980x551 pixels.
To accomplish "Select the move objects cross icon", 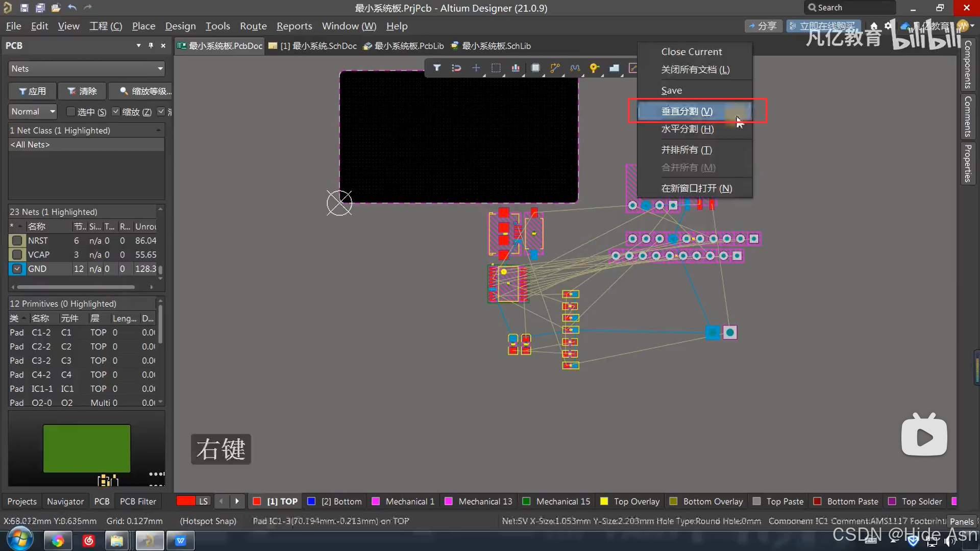I will [x=476, y=68].
